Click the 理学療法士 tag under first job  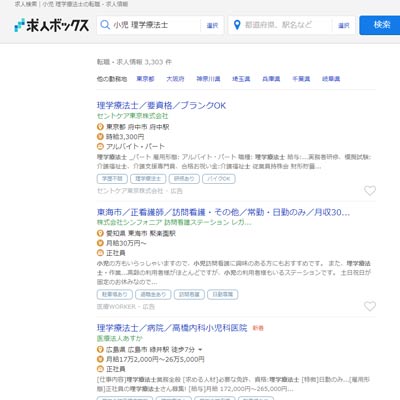148,179
